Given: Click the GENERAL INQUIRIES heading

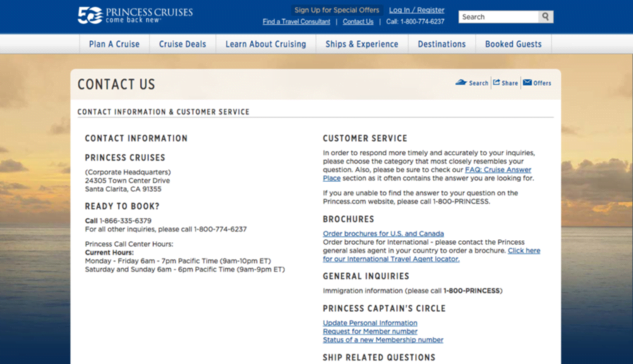Looking at the screenshot, I should [x=366, y=276].
